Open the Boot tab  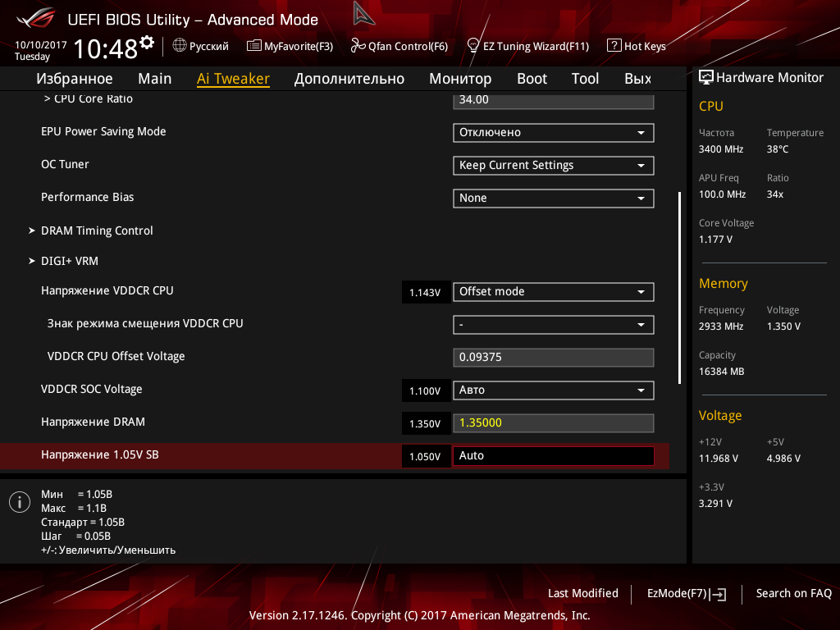(x=532, y=79)
